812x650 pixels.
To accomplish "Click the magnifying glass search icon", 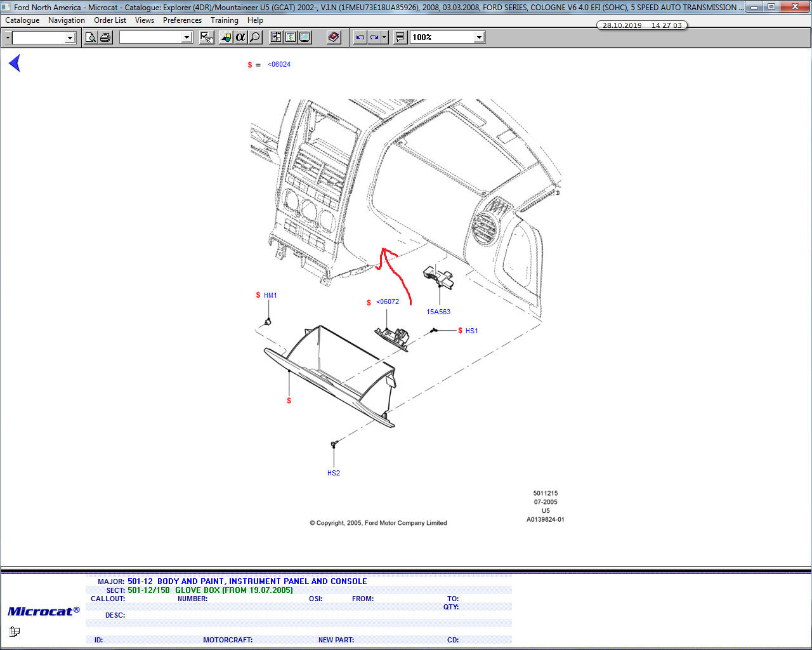I will coord(255,37).
